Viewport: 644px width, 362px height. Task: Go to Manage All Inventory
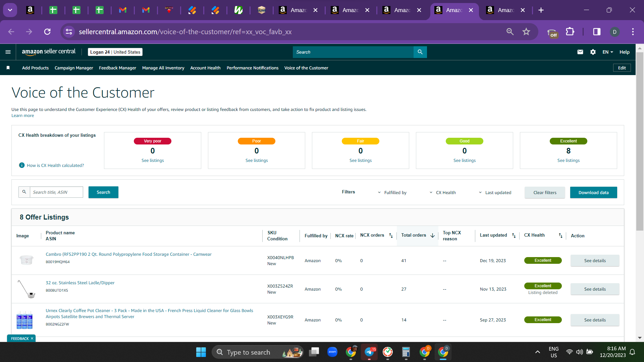(163, 68)
